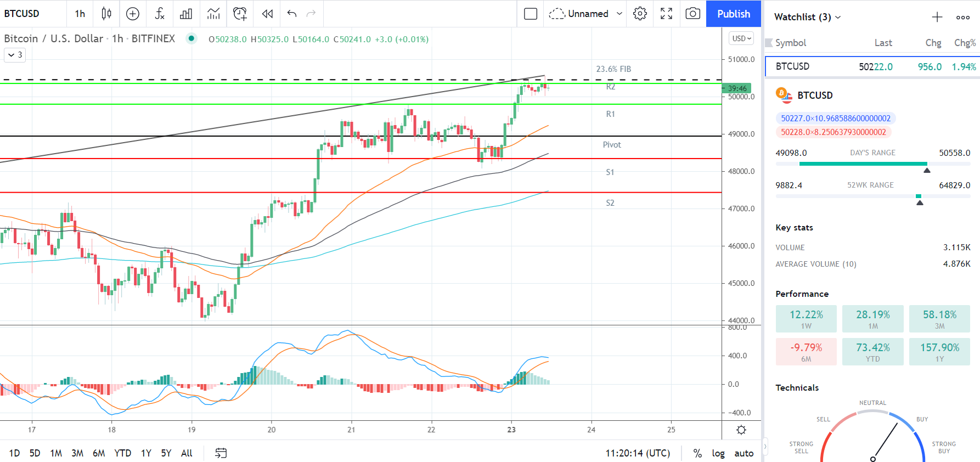Toggle percent scale mode

[697, 453]
